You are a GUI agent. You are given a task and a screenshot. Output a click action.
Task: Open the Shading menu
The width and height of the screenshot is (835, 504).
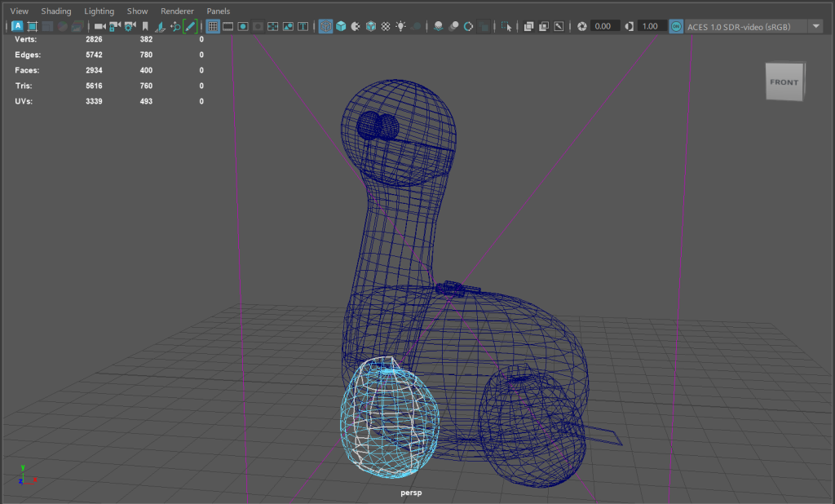click(56, 11)
